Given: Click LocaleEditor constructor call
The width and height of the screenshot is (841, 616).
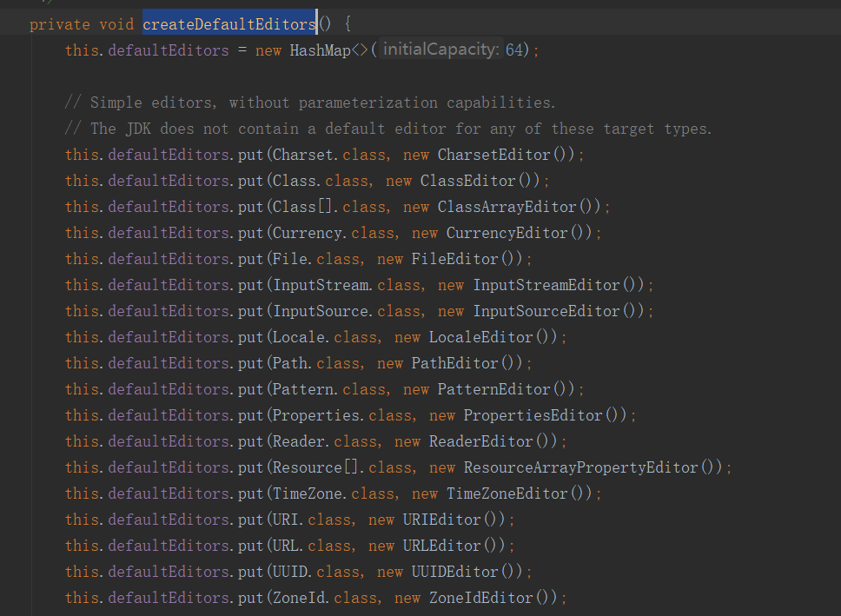Looking at the screenshot, I should click(x=493, y=337).
